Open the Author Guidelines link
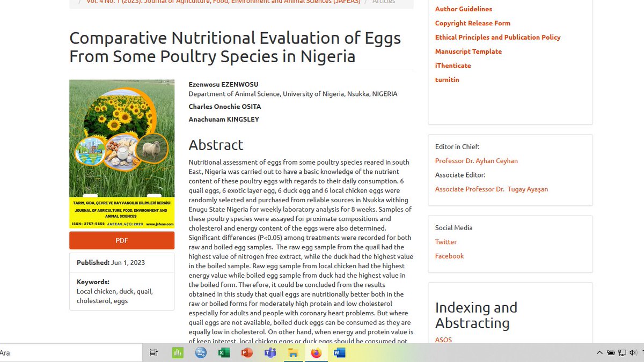This screenshot has height=362, width=644. [x=464, y=9]
